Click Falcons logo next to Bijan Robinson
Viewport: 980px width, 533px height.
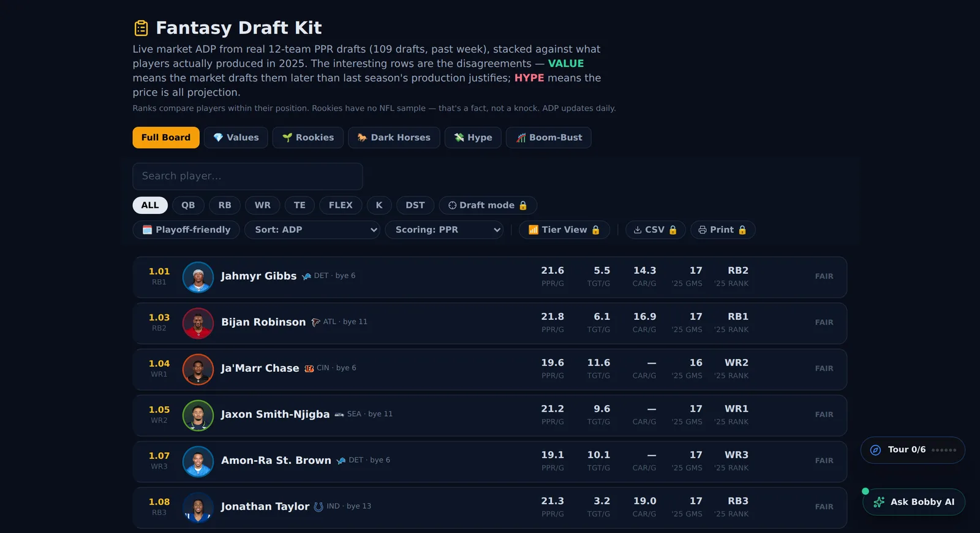[x=315, y=322]
